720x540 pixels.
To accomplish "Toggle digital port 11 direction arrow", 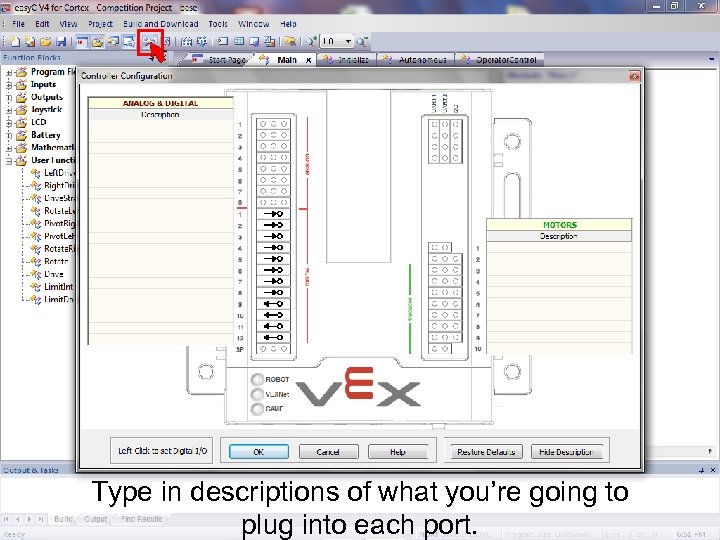I will click(x=273, y=326).
